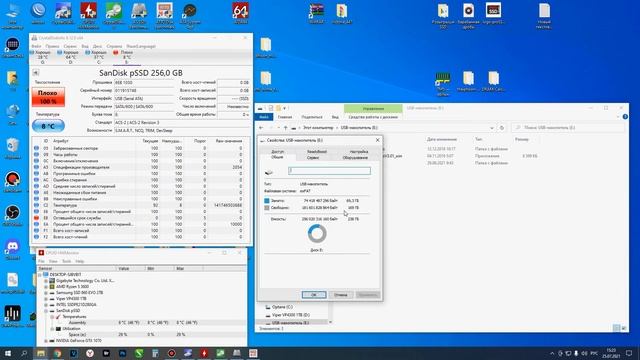The width and height of the screenshot is (640, 360).
Task: Open the Photoshop icon on the taskbar
Action: (x=122, y=353)
